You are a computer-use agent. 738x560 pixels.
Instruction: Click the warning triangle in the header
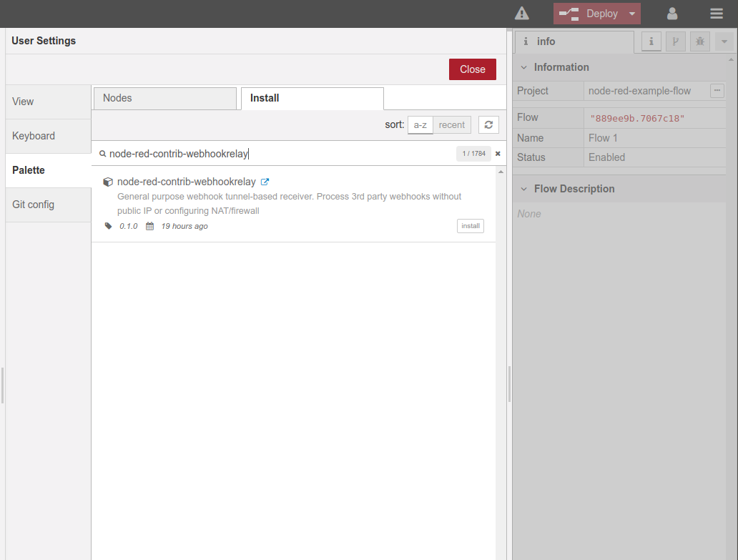[521, 13]
